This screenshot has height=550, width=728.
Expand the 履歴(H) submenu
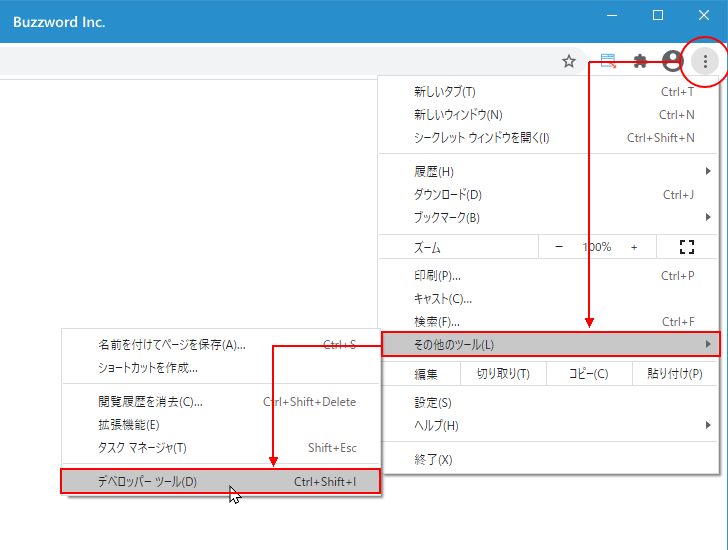pos(550,172)
